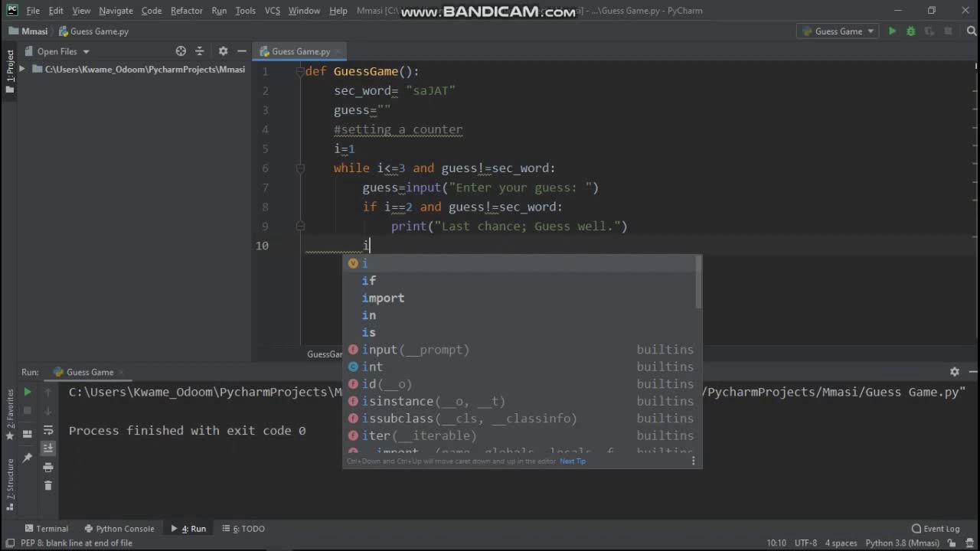Click the Guess Game.py breadcrumb
The width and height of the screenshot is (980, 551).
(x=93, y=31)
